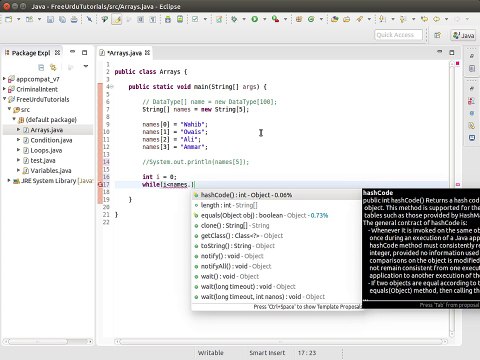The height and width of the screenshot is (360, 480).
Task: Click the New Java Class green icon
Action: [311, 19]
